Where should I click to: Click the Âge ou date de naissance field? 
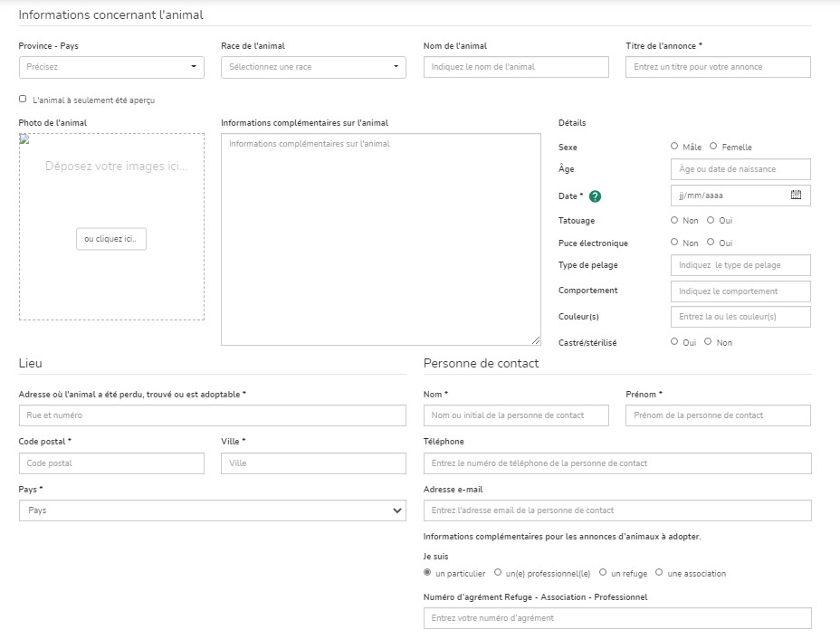[740, 169]
